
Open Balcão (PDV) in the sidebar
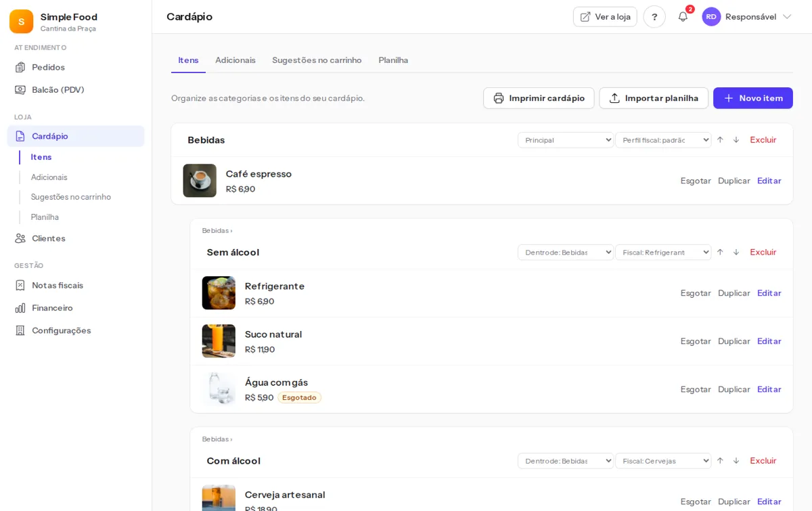[76, 89]
